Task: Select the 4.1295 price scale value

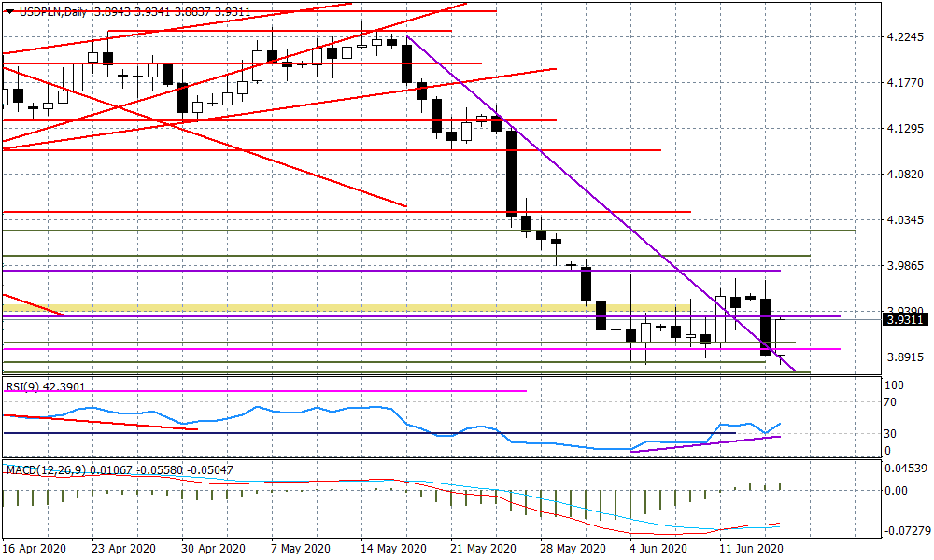Action: click(905, 129)
